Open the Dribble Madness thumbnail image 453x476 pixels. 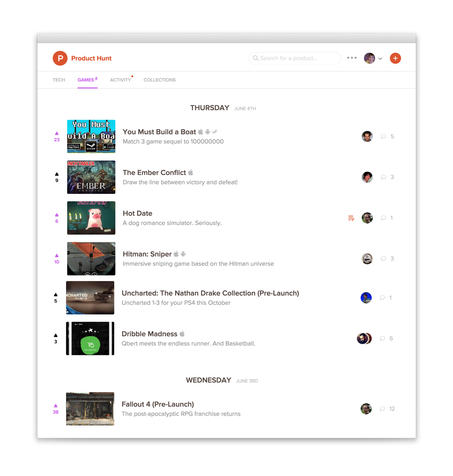(x=90, y=338)
